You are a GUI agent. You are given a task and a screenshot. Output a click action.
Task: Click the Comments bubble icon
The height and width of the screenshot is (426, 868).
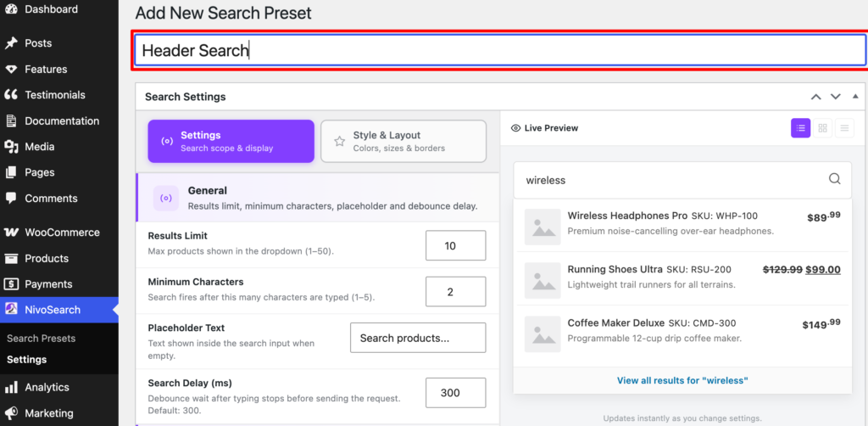[11, 199]
